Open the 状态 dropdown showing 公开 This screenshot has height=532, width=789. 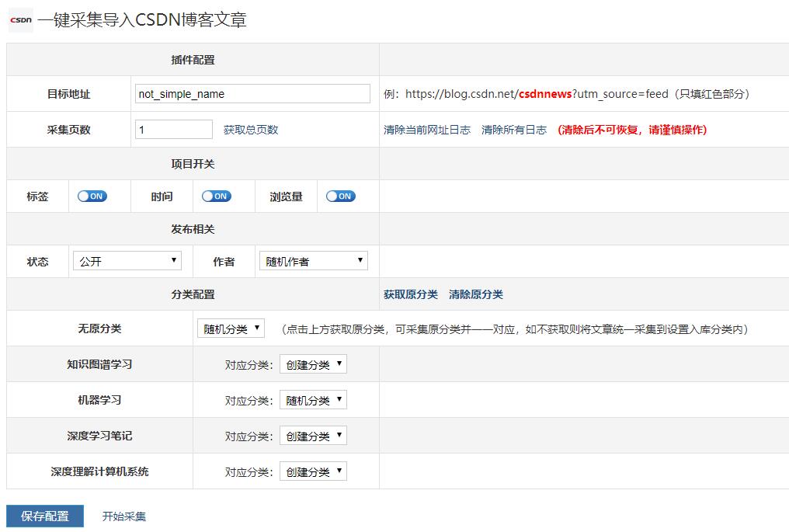click(x=127, y=261)
